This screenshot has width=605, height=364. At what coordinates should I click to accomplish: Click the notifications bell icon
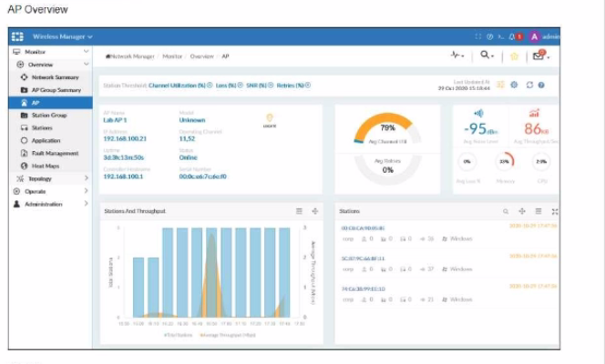[510, 36]
